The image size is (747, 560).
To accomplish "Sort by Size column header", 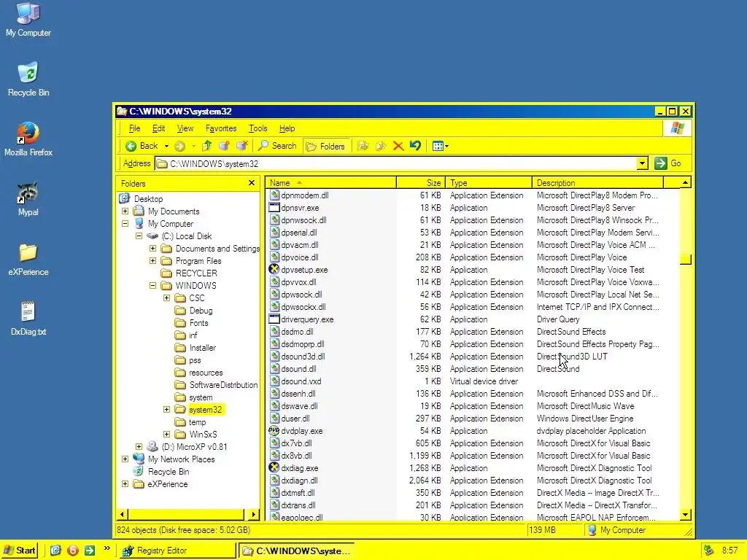I will pyautogui.click(x=421, y=183).
